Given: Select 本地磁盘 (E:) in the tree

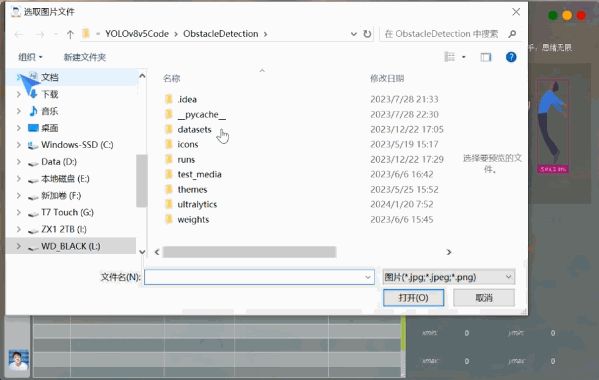Looking at the screenshot, I should click(65, 179).
